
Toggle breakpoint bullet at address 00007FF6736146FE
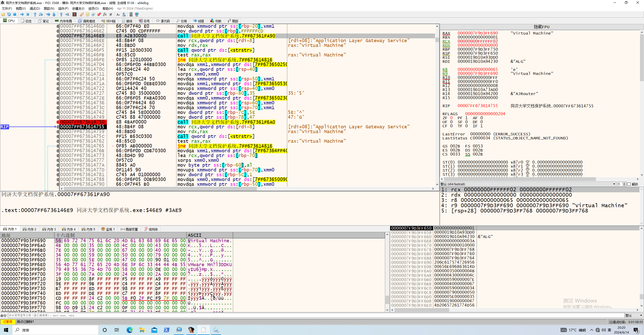[58, 60]
